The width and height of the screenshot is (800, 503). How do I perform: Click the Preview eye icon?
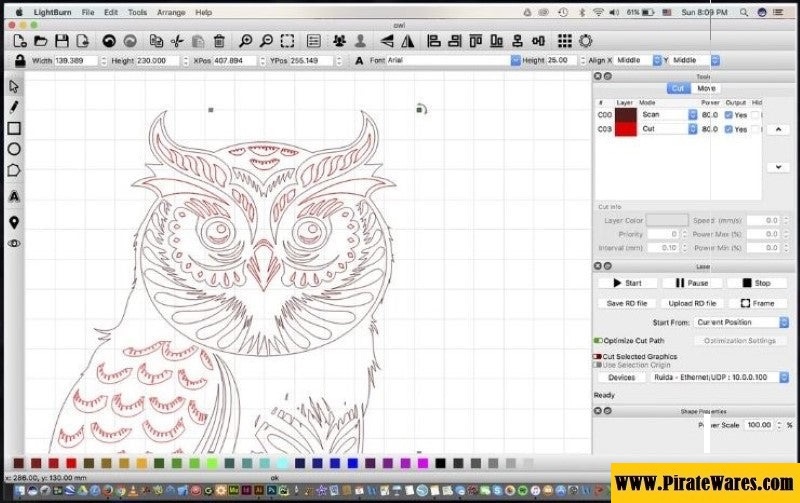point(14,243)
